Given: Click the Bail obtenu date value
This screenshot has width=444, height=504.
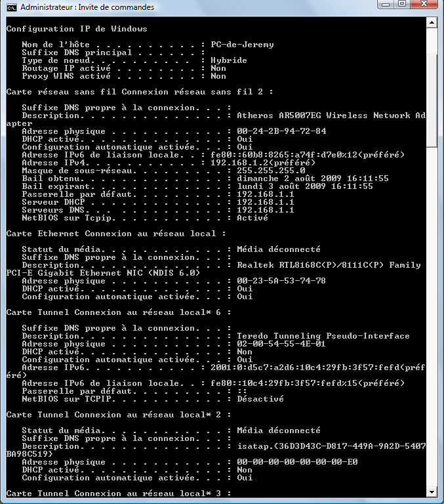Looking at the screenshot, I should (313, 178).
